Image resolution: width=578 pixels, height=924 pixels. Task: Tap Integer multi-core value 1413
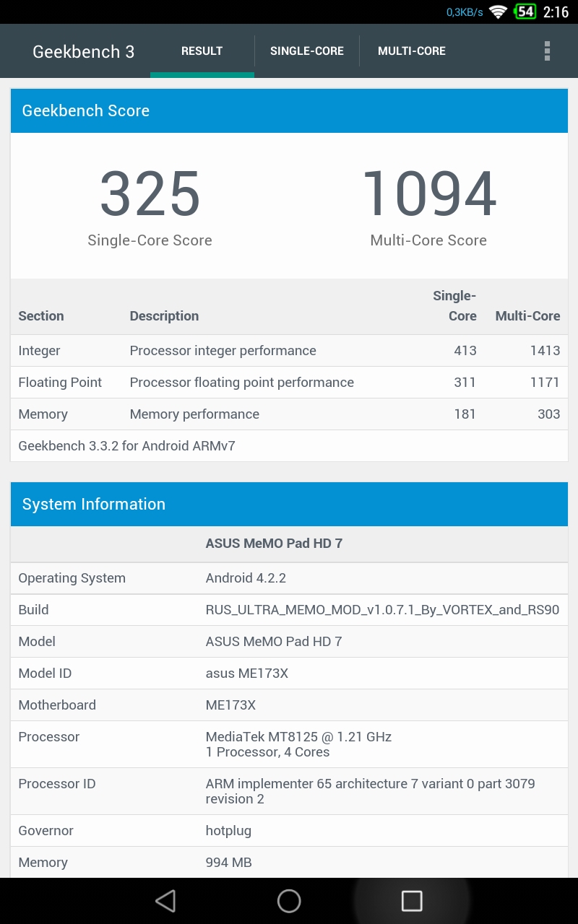pos(545,351)
